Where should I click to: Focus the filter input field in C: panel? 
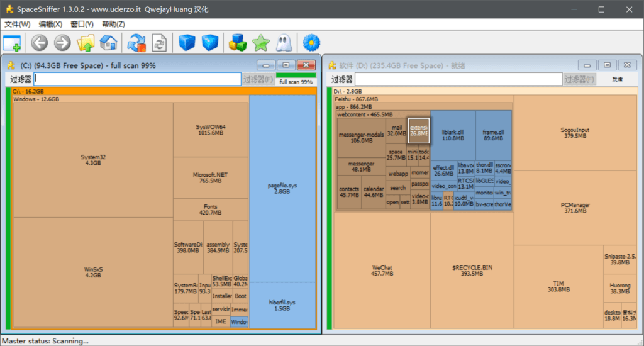[137, 79]
